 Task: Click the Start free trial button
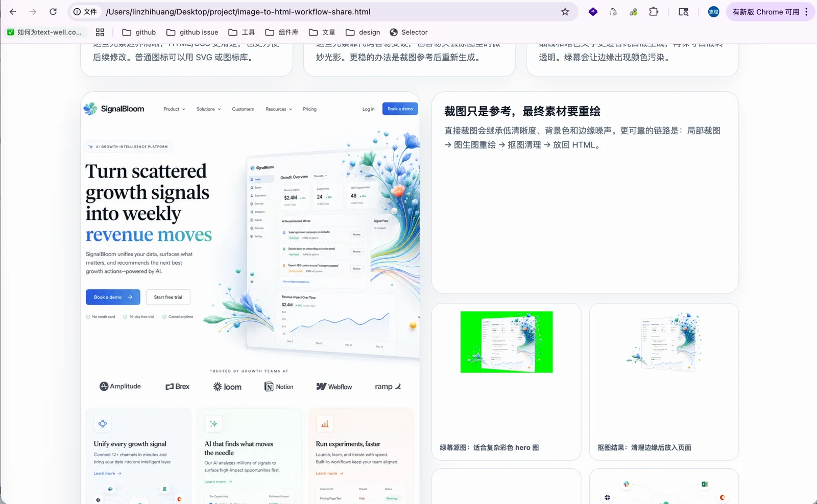coord(168,297)
